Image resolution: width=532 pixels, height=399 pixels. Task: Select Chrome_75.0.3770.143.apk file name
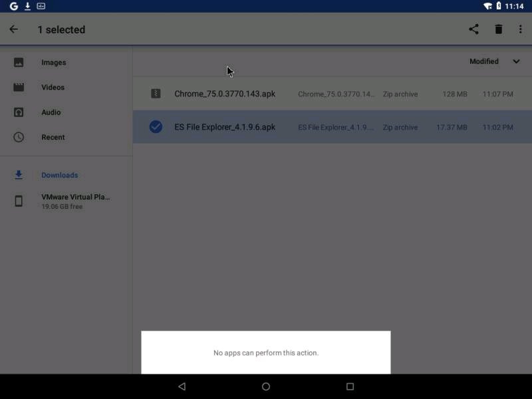coord(225,94)
